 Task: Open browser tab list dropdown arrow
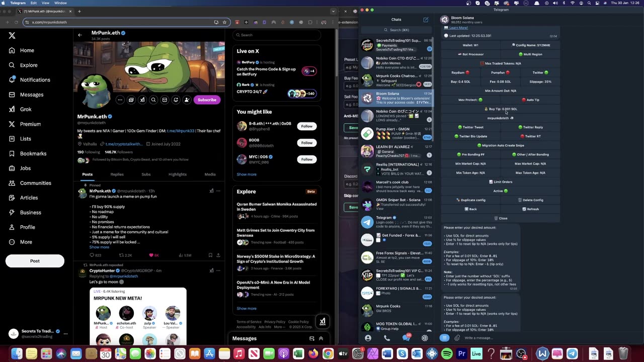click(x=333, y=11)
